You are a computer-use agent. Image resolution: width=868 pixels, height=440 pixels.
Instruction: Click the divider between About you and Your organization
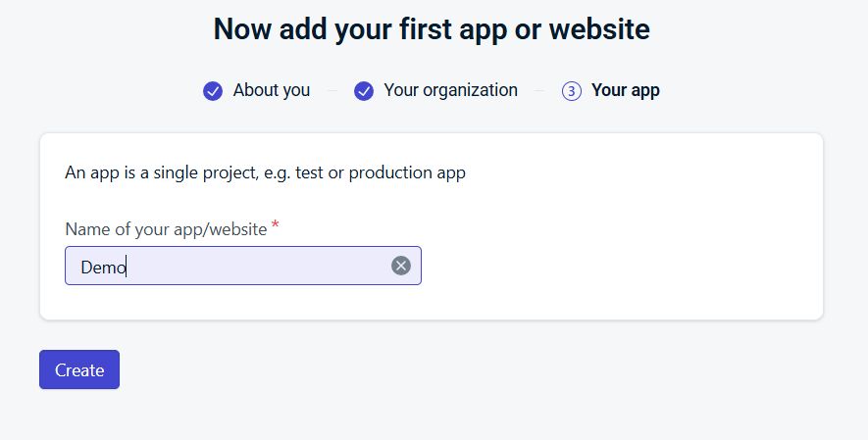coord(332,91)
